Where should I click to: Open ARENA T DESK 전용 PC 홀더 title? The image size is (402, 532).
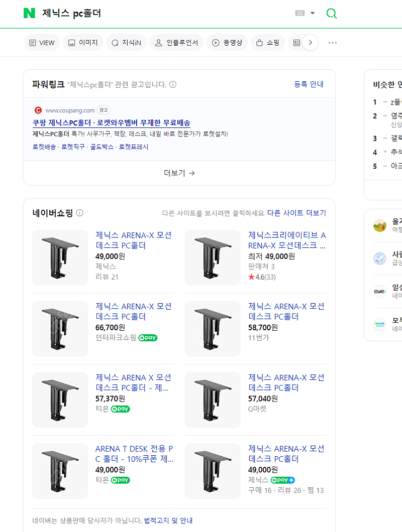pyautogui.click(x=135, y=454)
